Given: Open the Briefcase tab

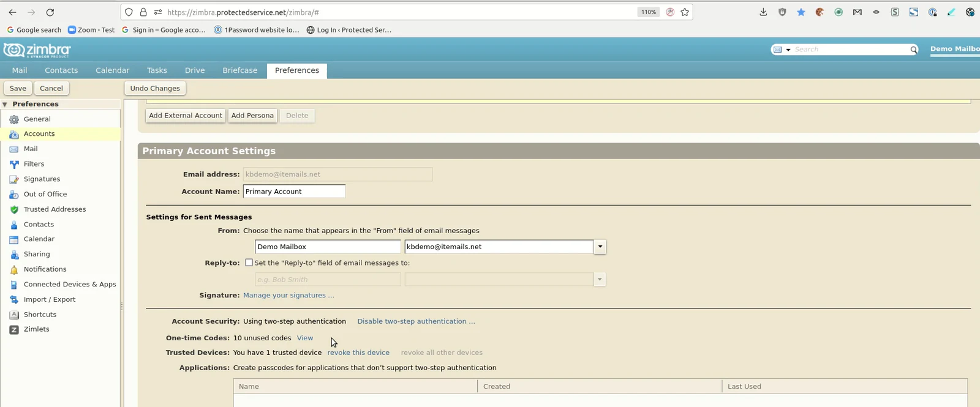Looking at the screenshot, I should [239, 70].
